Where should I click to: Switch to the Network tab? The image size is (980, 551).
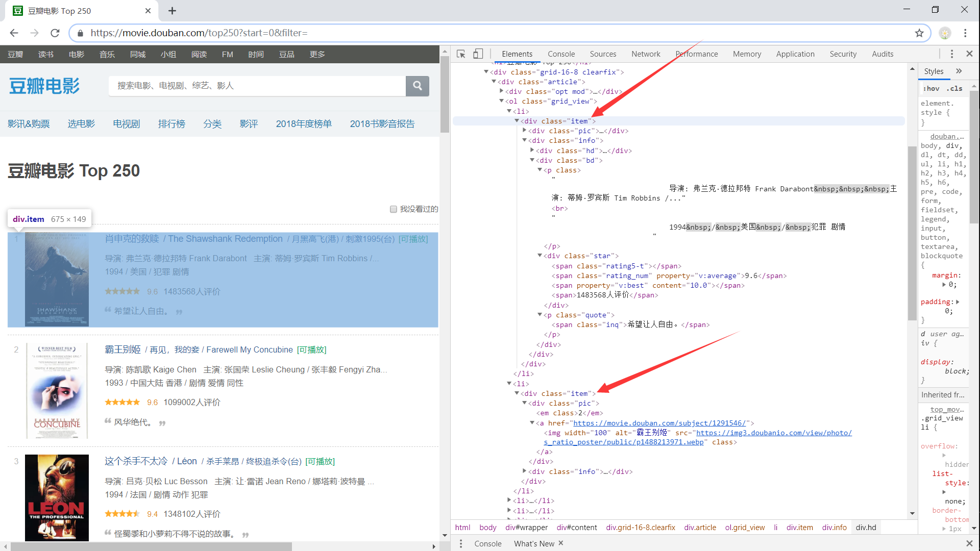[x=645, y=54]
